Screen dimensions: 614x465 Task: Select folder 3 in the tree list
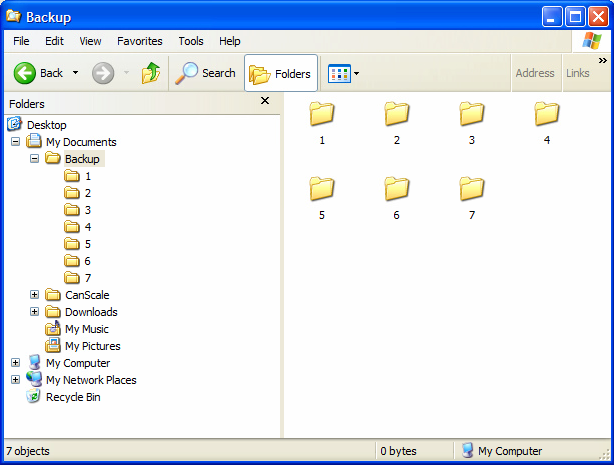coord(87,210)
